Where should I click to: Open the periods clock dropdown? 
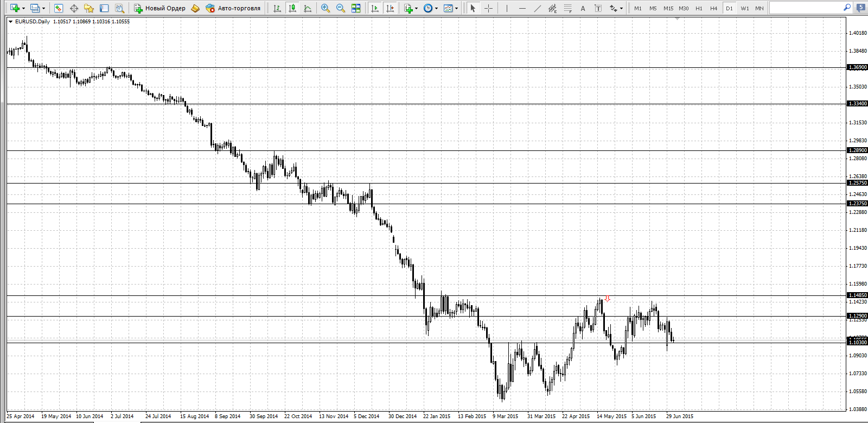point(431,8)
